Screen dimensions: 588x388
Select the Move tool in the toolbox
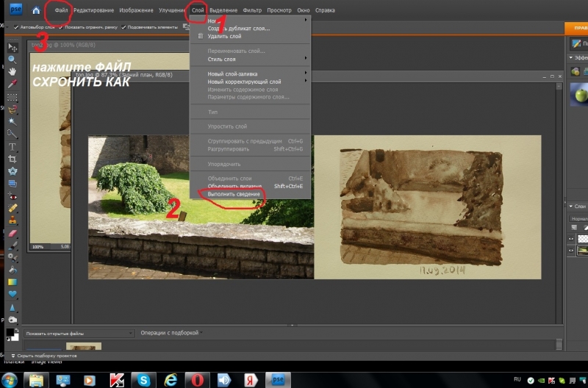[x=12, y=47]
